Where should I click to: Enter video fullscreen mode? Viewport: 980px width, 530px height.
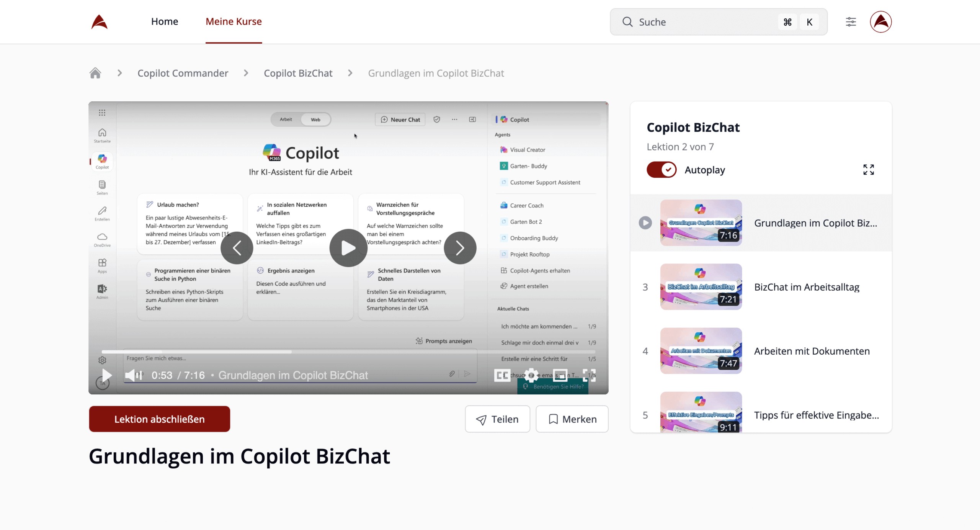coord(589,375)
